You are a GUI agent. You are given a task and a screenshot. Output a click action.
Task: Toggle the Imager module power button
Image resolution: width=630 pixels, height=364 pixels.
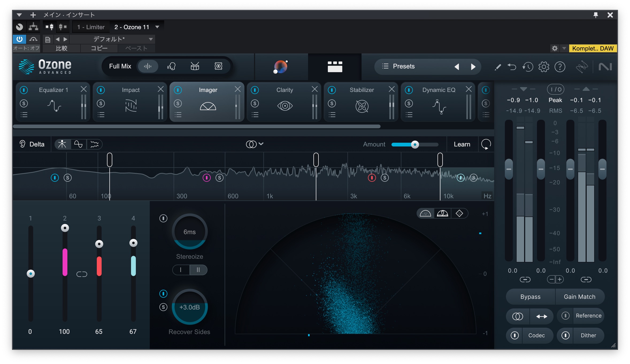[178, 90]
